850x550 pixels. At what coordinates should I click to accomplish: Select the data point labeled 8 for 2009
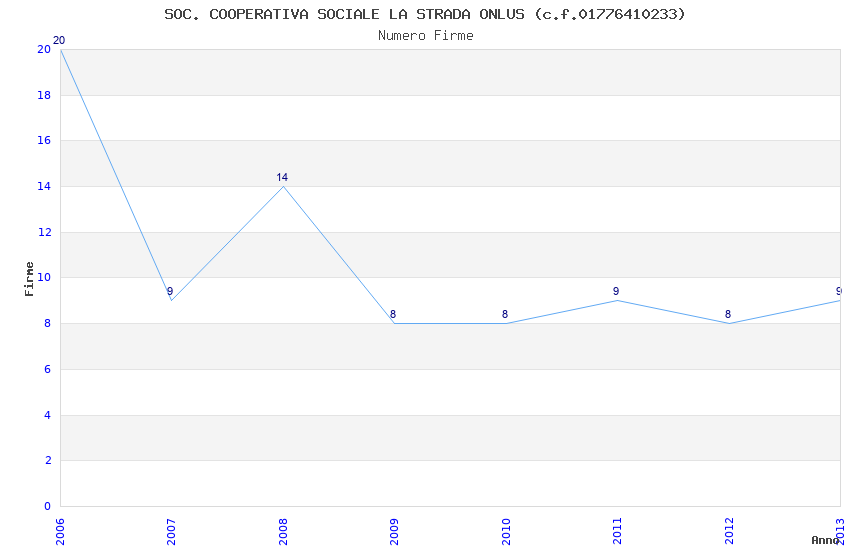click(393, 314)
